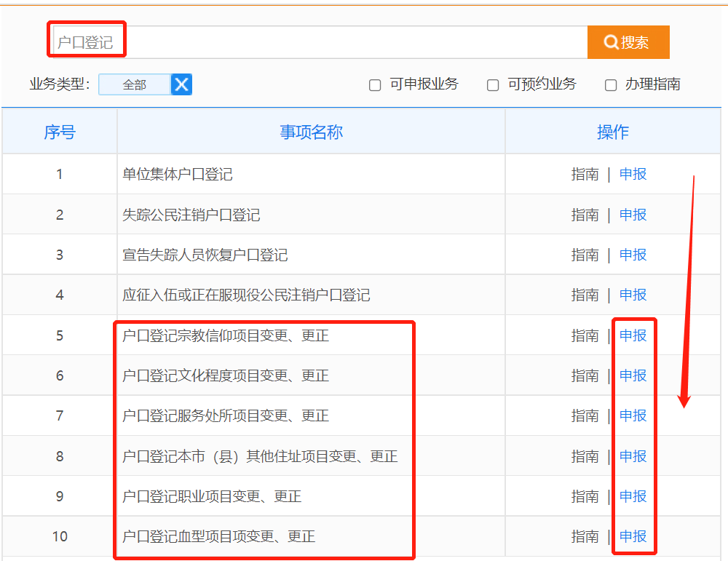The width and height of the screenshot is (728, 561).
Task: Check the 办理指南 checkbox
Action: (x=612, y=85)
